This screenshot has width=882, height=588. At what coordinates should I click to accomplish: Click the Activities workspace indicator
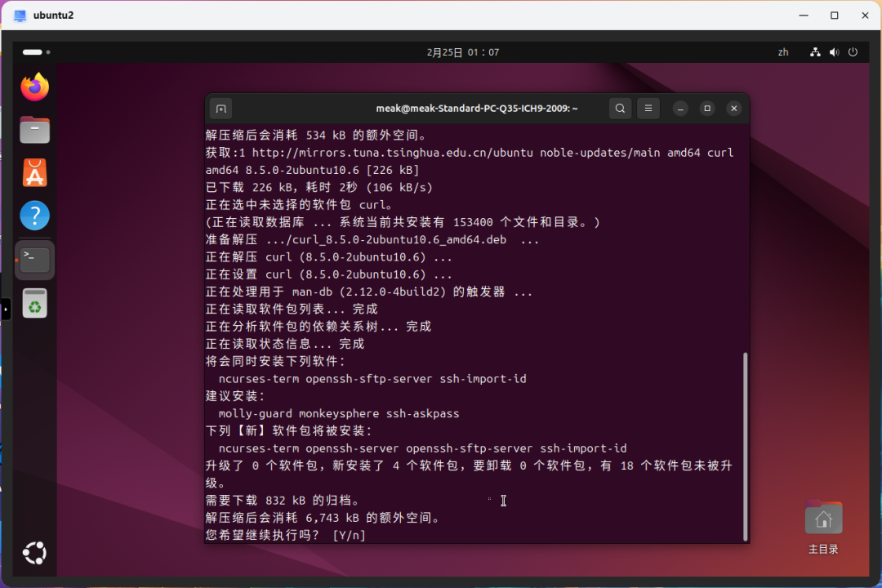pyautogui.click(x=36, y=52)
